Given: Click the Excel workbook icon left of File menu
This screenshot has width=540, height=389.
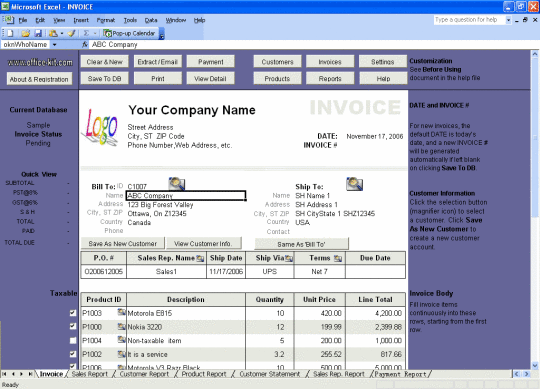Looking at the screenshot, I should [x=8, y=20].
